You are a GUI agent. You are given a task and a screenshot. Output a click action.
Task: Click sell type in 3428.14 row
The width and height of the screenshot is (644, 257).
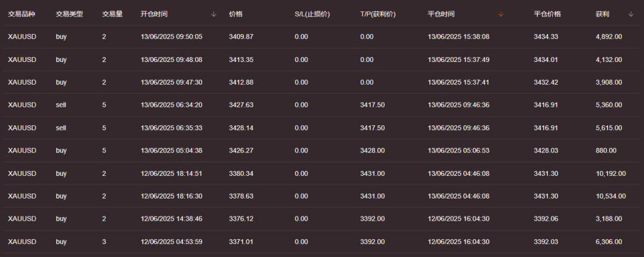click(61, 128)
